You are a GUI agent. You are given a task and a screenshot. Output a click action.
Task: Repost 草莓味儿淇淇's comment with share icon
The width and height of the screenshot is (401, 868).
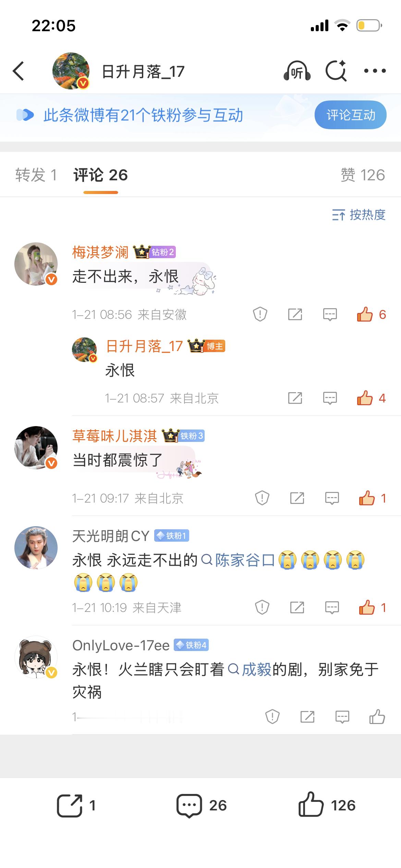[297, 498]
